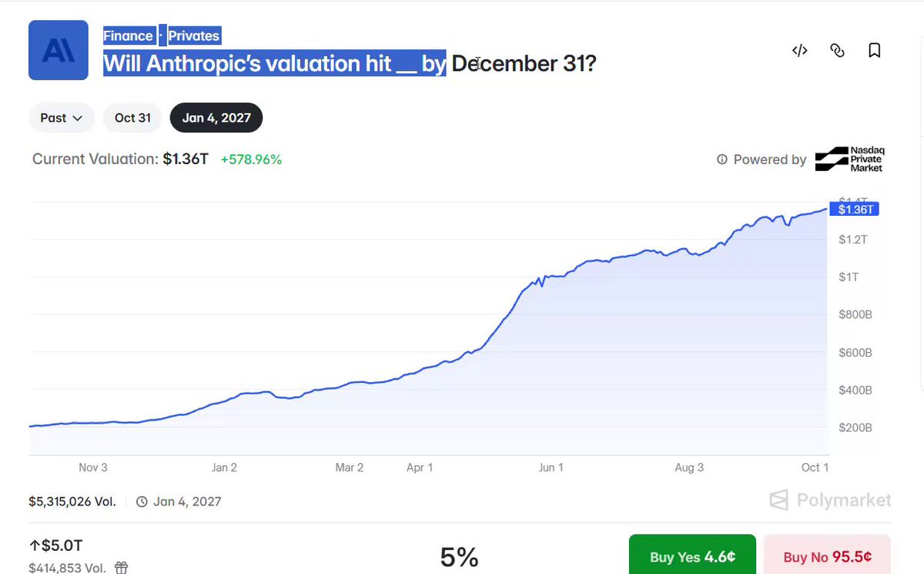Click the Aug 3 axis date label

(689, 468)
